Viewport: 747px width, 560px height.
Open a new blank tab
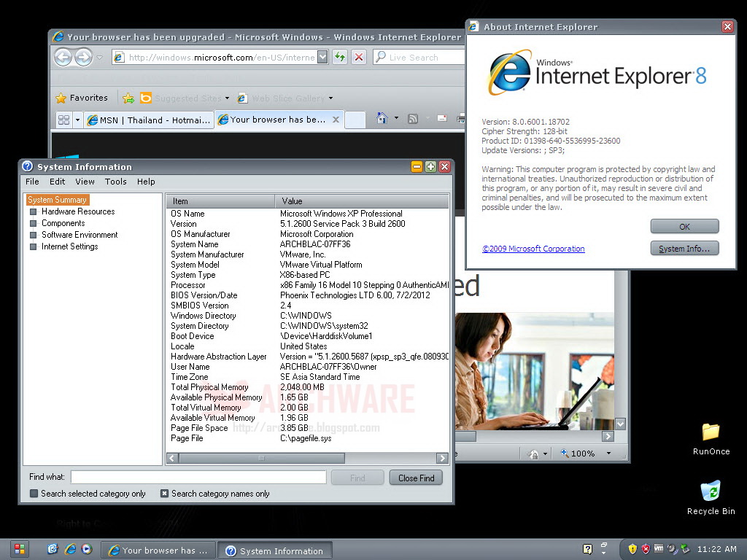[355, 120]
